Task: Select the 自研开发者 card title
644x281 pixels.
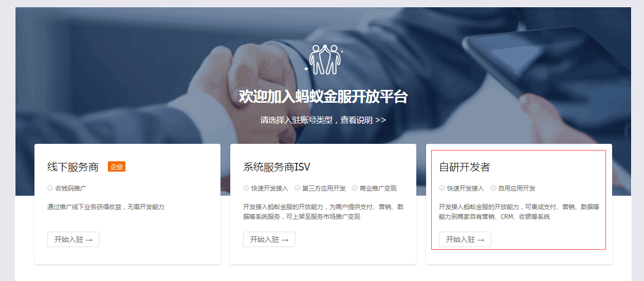Action: pyautogui.click(x=465, y=167)
